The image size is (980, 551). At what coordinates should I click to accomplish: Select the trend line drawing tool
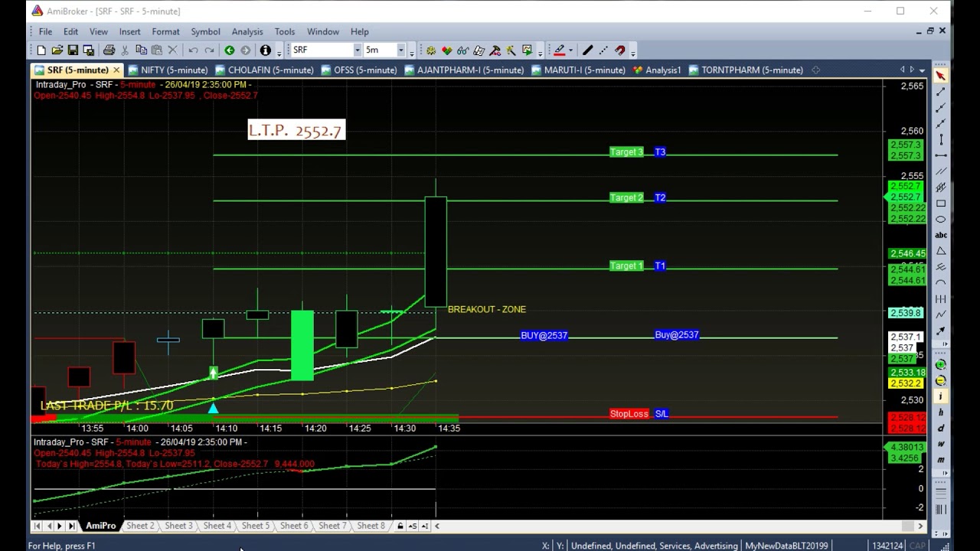(x=941, y=92)
